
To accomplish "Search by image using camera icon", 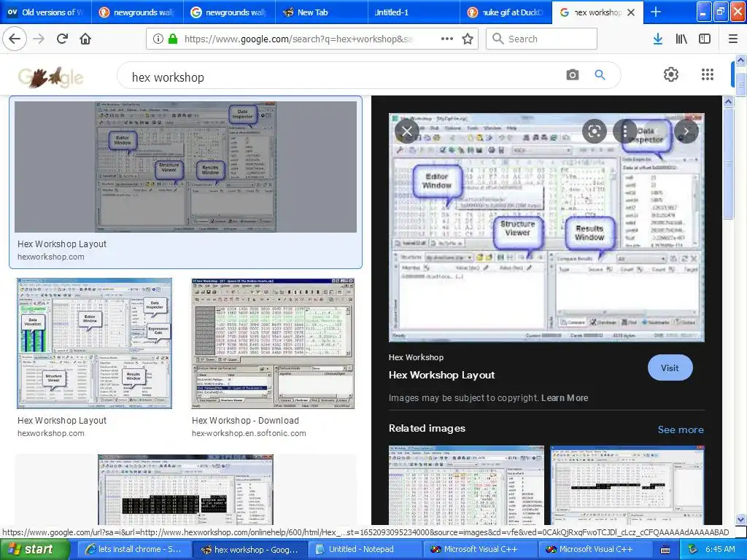I will tap(572, 75).
